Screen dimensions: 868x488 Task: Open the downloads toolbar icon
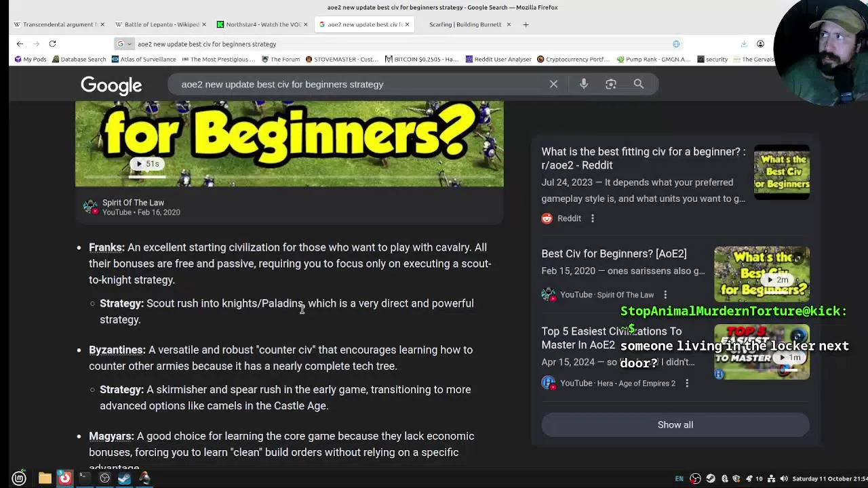744,44
